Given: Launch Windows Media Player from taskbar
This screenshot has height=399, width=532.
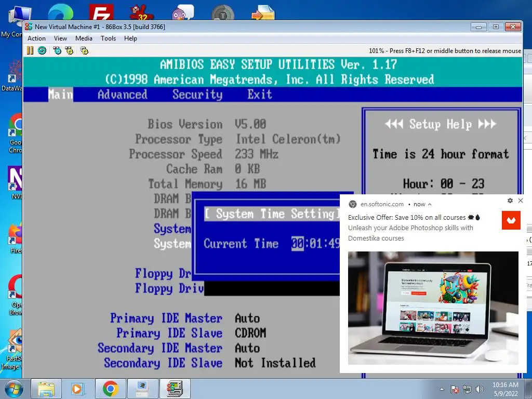Looking at the screenshot, I should click(x=77, y=389).
